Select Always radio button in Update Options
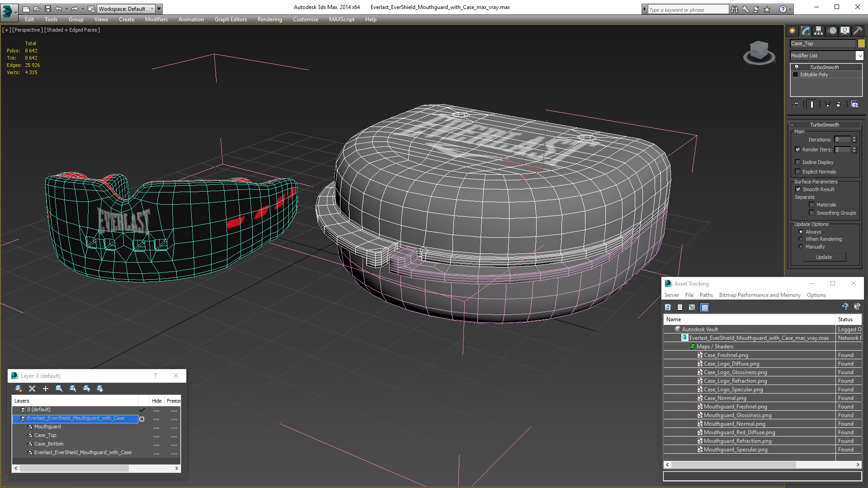 click(x=801, y=231)
